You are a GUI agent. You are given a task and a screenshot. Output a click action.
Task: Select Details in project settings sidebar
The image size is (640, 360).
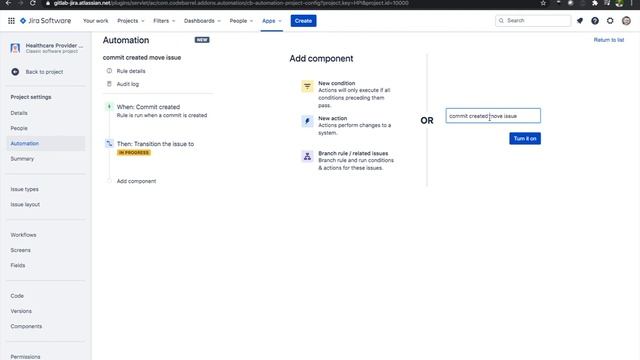[19, 113]
